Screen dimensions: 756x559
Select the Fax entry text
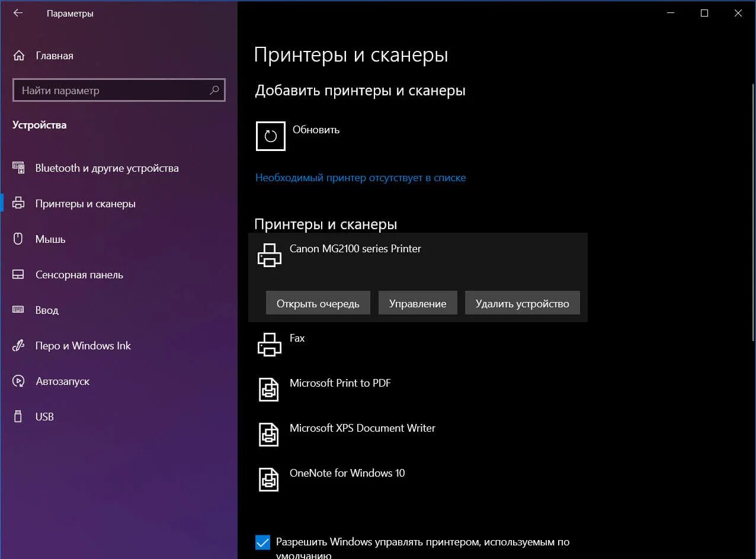coord(297,338)
